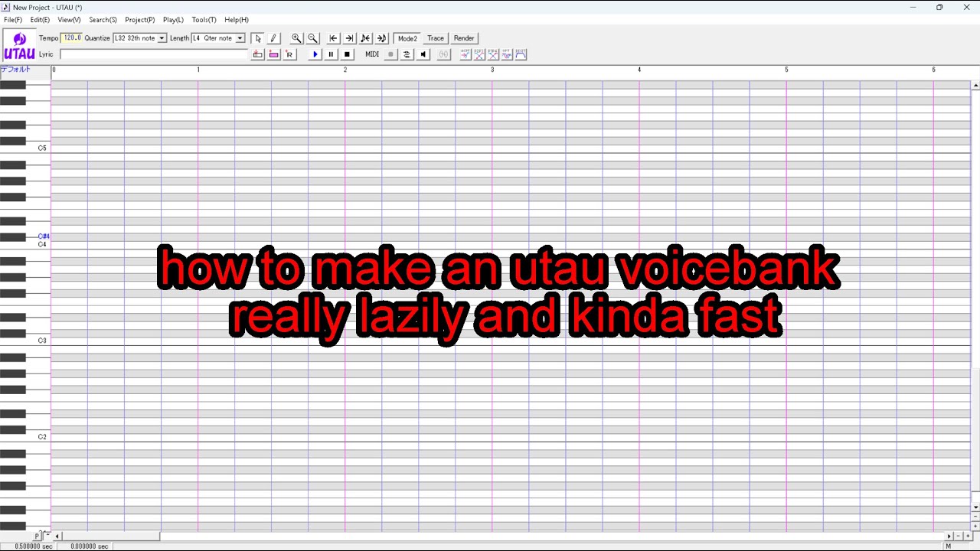
Task: Open the Edit menu
Action: tap(40, 20)
